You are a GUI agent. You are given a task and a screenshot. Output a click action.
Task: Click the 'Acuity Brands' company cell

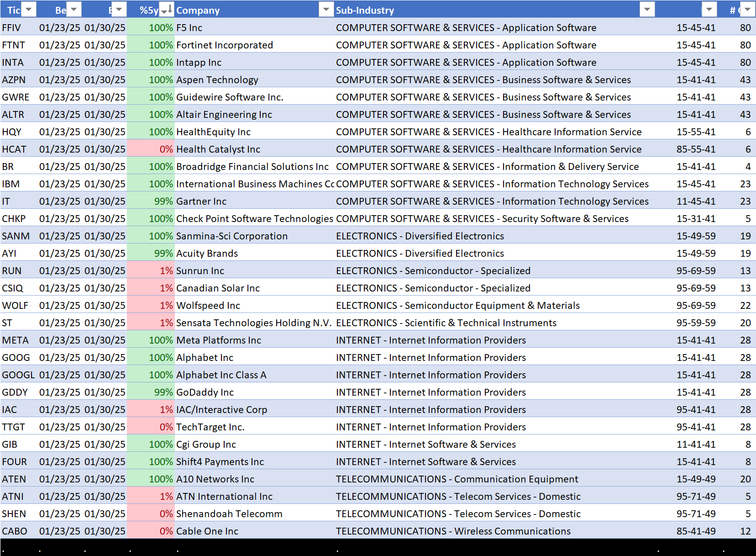pyautogui.click(x=254, y=253)
